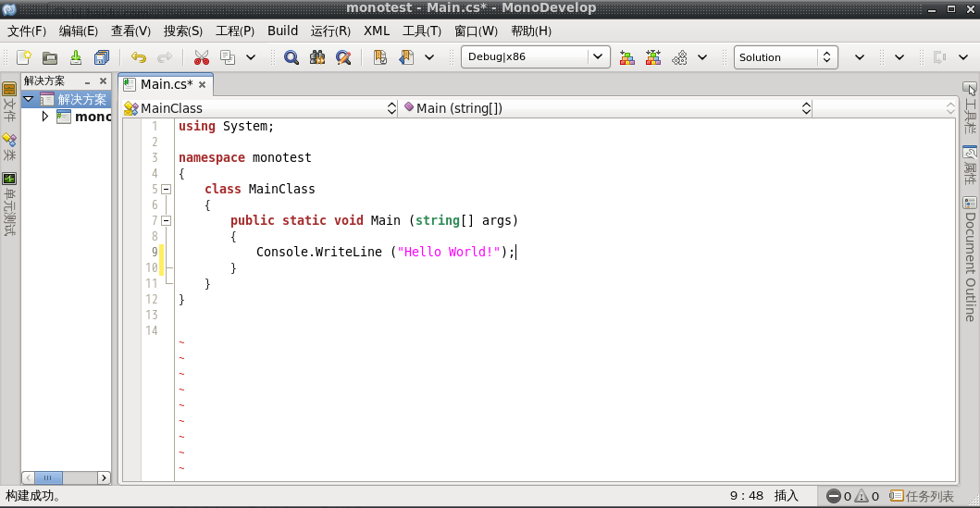
Task: Collapse the MainClass code fold marker
Action: point(166,189)
